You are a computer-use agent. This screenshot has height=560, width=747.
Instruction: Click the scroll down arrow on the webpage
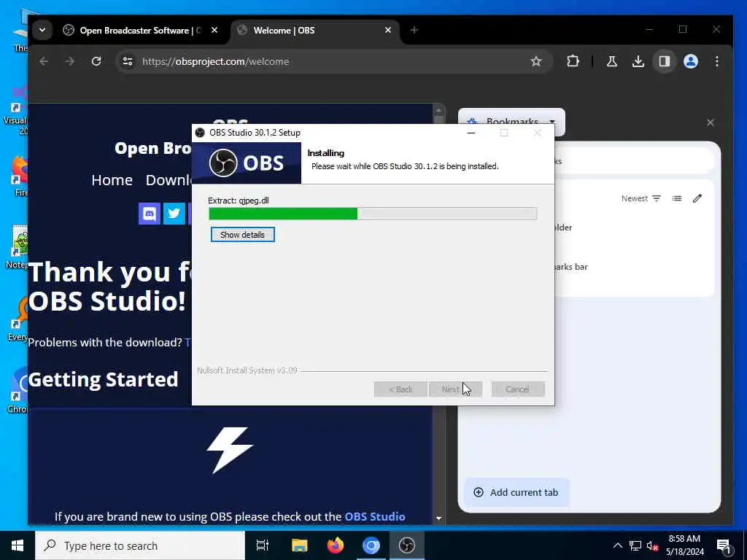[438, 518]
